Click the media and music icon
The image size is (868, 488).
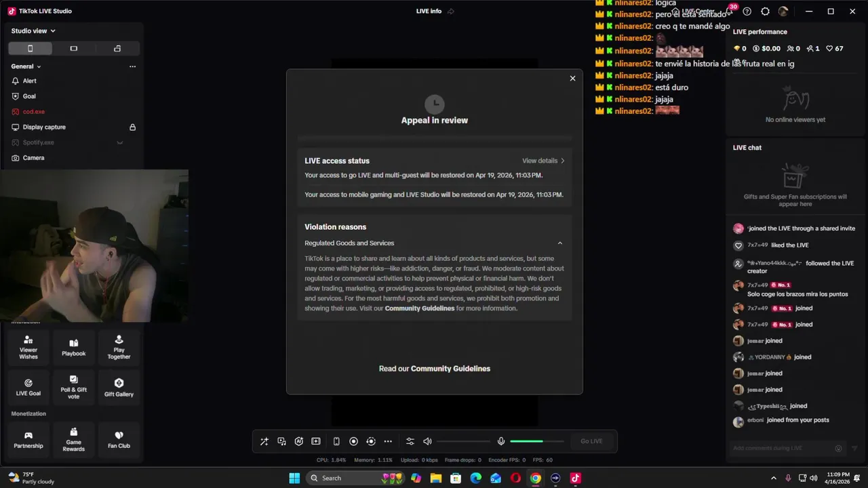(x=282, y=441)
